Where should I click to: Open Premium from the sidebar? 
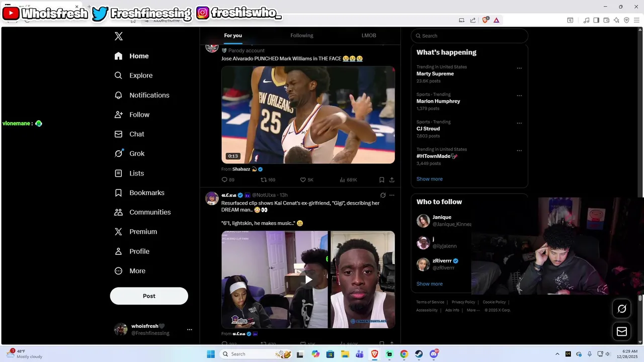[136, 232]
